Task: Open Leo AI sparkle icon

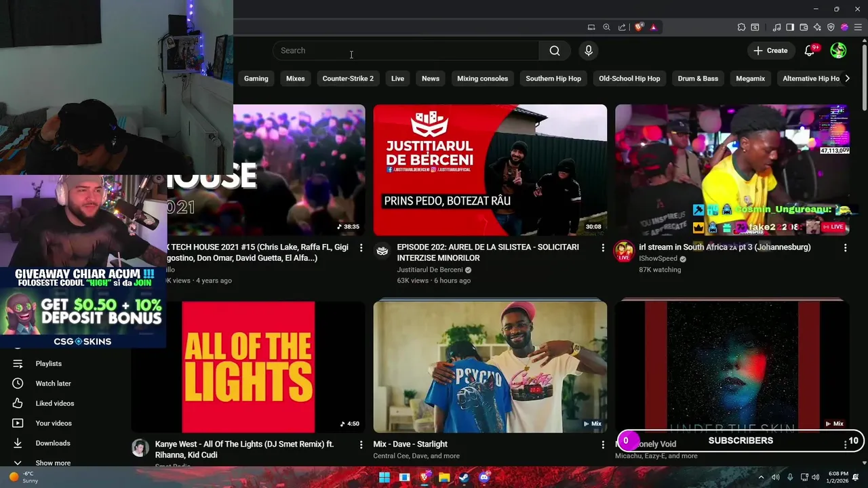Action: [817, 27]
